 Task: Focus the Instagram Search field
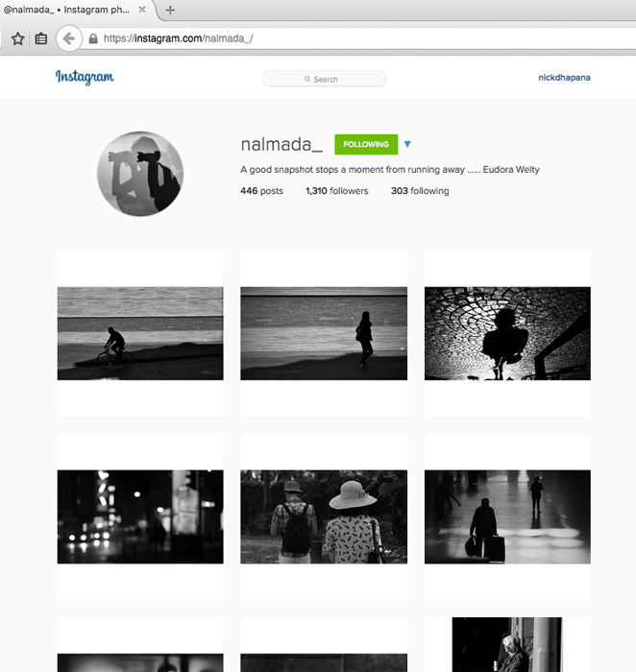[325, 79]
